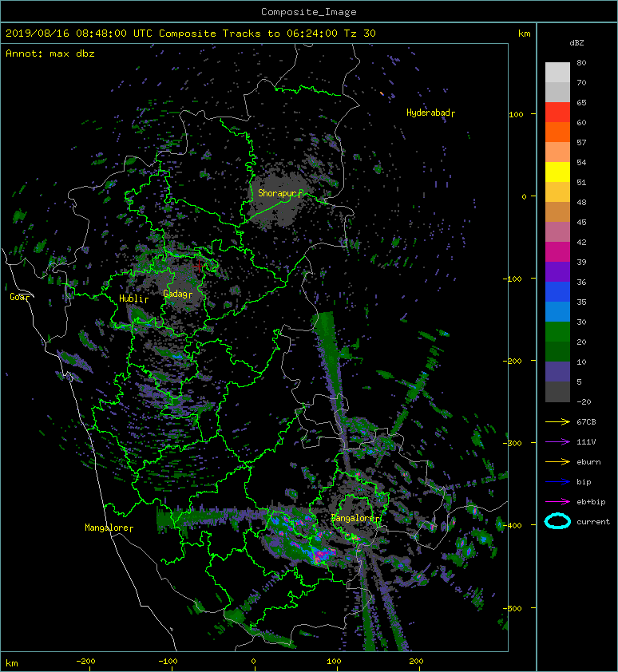Image resolution: width=618 pixels, height=672 pixels.
Task: Select the light orange 57–54 dBZ swatch
Action: click(557, 152)
